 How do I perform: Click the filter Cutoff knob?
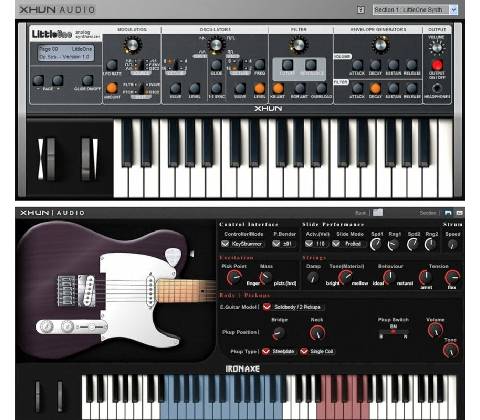coord(287,65)
